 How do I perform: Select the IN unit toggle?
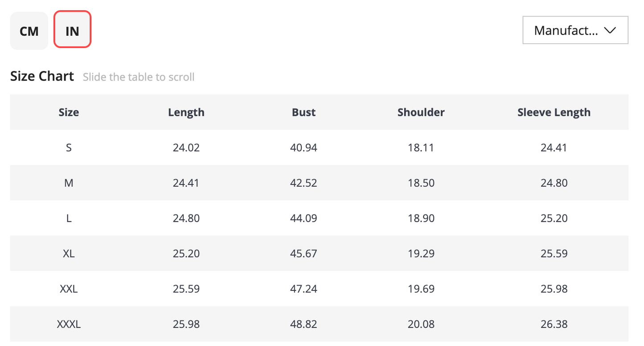tap(72, 30)
